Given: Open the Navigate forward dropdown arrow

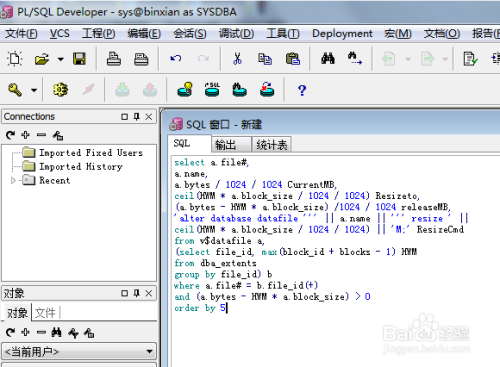Looking at the screenshot, I should tap(445, 59).
